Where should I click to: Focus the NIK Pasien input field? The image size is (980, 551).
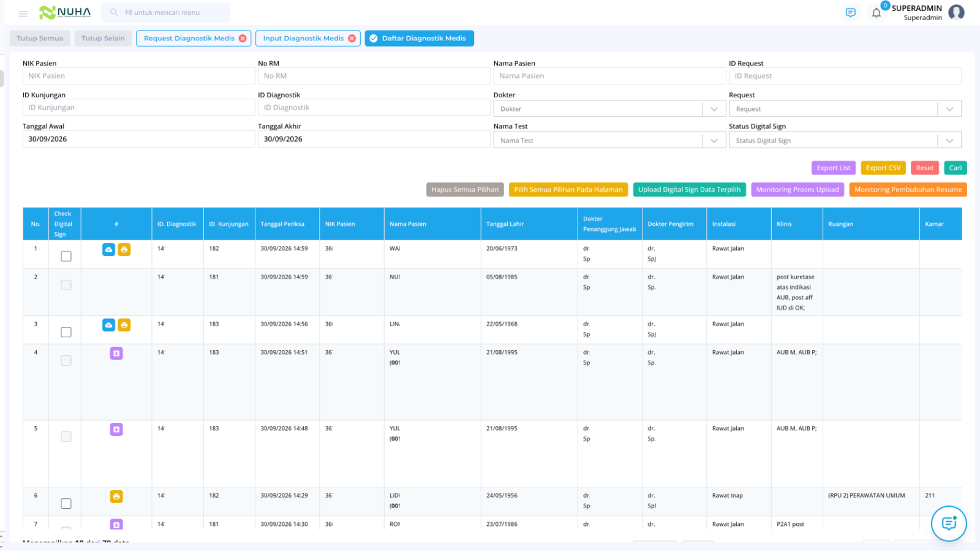tap(139, 76)
